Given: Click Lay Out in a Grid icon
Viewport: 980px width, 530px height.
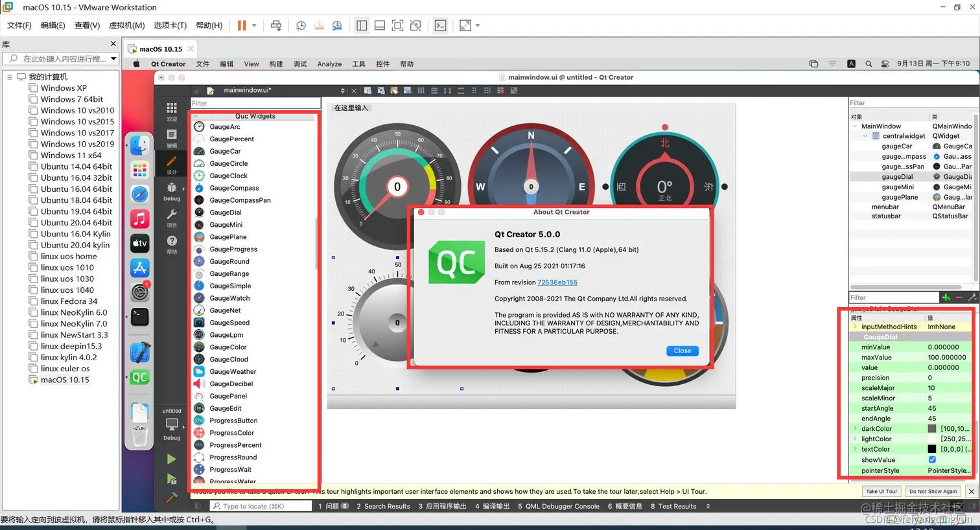Looking at the screenshot, I should 487,91.
